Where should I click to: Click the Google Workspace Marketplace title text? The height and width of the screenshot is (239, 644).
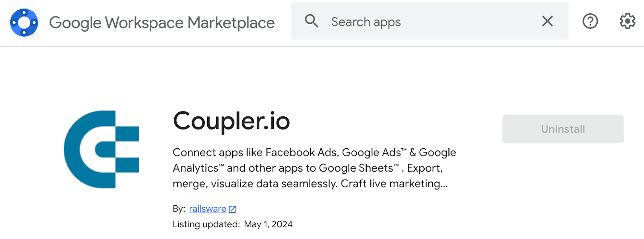point(162,23)
